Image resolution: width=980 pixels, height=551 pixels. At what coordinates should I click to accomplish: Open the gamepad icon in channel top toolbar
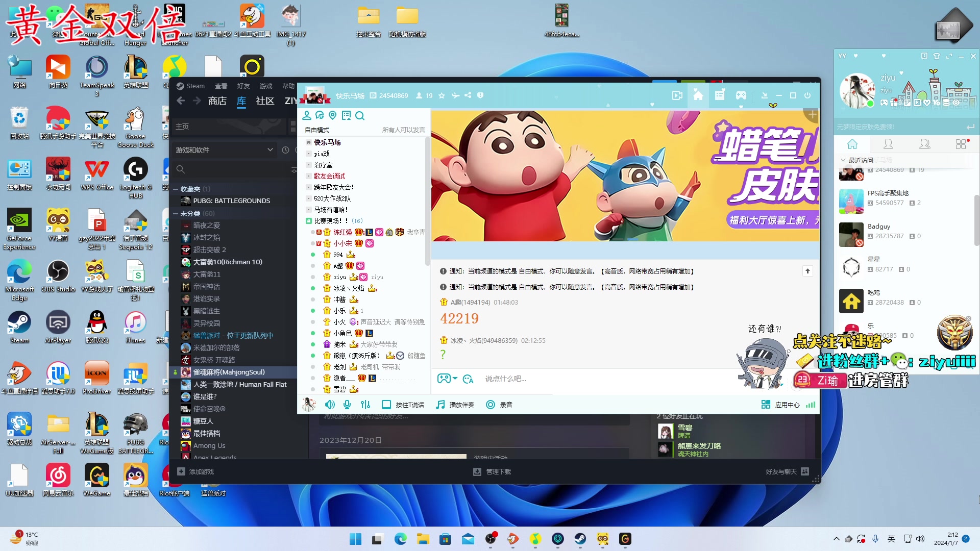[x=741, y=95]
